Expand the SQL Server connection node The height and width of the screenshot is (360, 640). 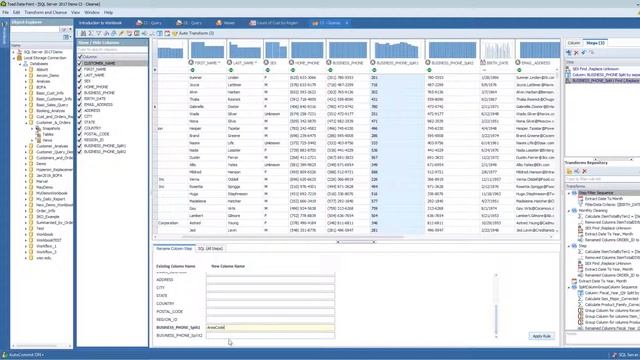(13, 52)
